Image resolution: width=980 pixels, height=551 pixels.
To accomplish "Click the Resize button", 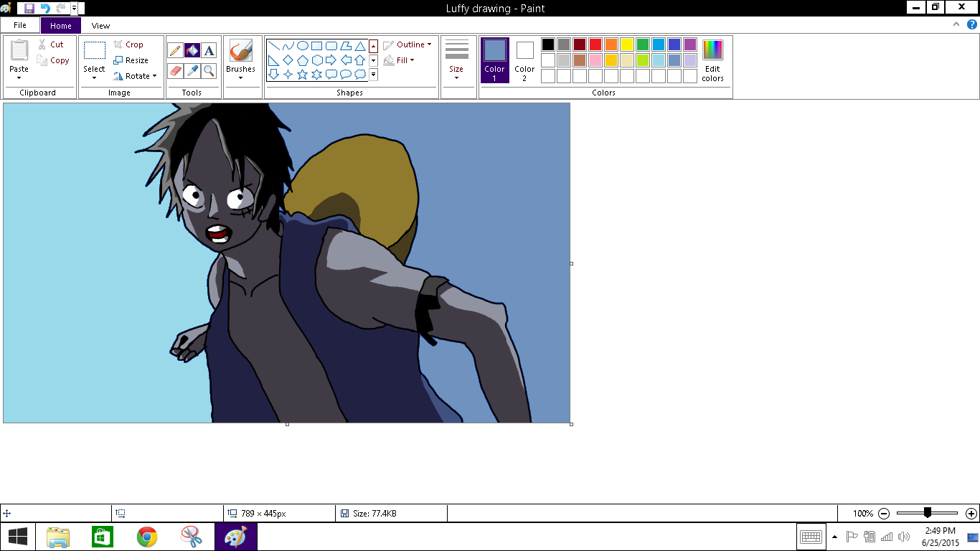I will [x=131, y=60].
